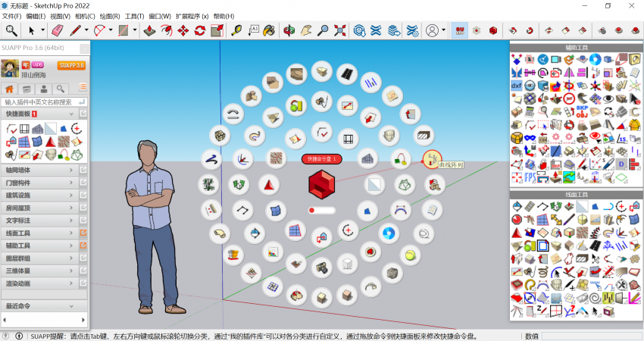
Task: Click the red SUAPP cube toolbar icon
Action: (493, 30)
